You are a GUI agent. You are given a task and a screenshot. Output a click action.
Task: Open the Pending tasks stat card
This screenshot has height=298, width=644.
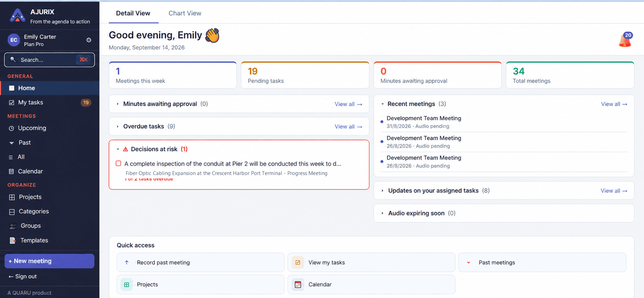(305, 75)
